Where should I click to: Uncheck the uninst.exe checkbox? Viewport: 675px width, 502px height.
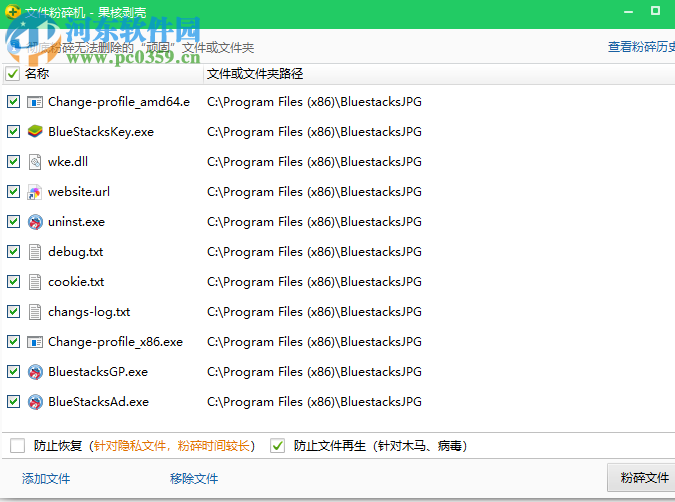pos(13,221)
